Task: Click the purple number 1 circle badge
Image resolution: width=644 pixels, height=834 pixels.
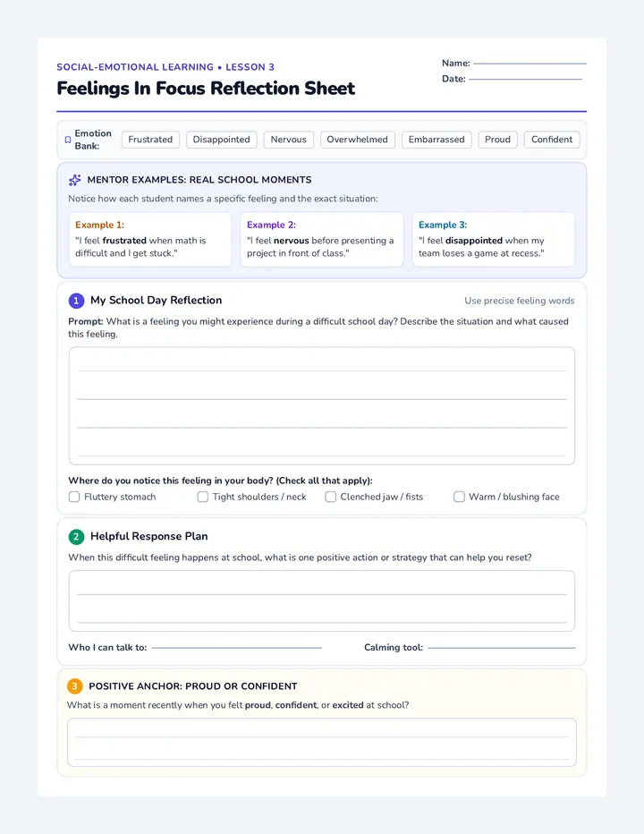Action: point(76,301)
